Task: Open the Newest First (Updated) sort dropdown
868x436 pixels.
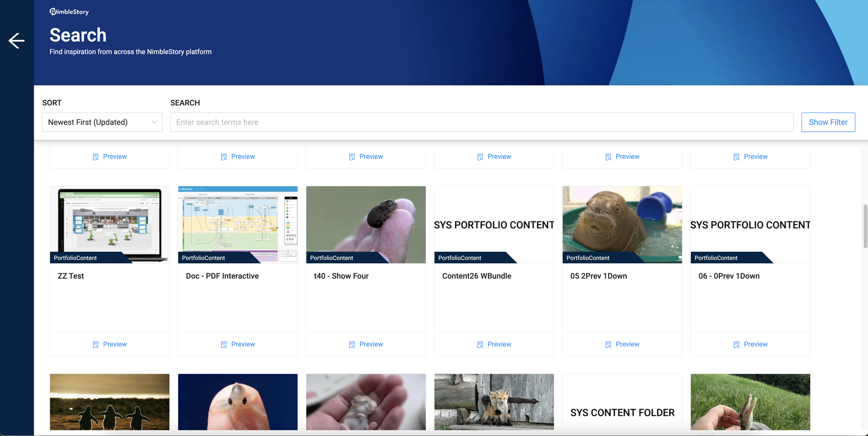Action: click(x=98, y=122)
